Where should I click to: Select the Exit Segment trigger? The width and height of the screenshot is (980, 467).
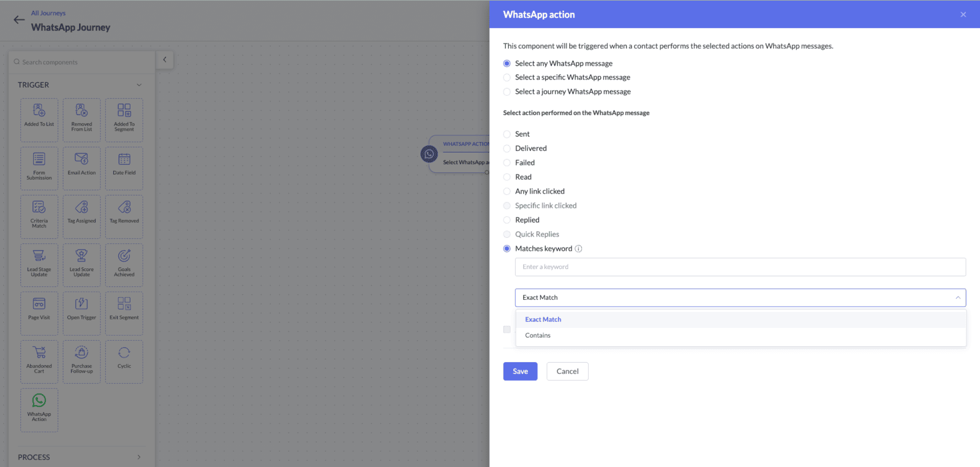pyautogui.click(x=124, y=314)
